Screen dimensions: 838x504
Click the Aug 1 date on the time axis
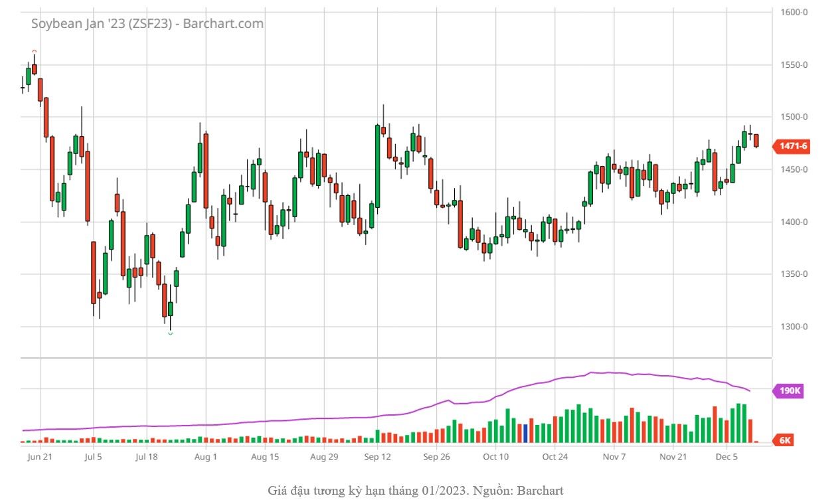pyautogui.click(x=206, y=457)
